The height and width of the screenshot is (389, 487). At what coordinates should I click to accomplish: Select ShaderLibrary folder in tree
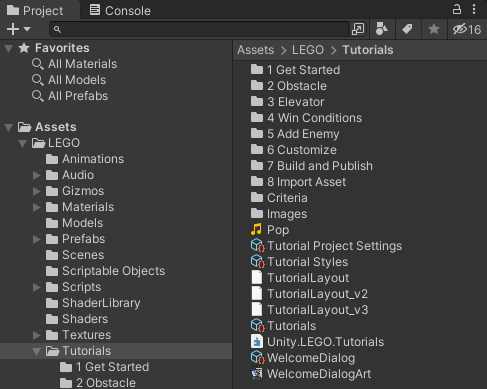[x=93, y=303]
